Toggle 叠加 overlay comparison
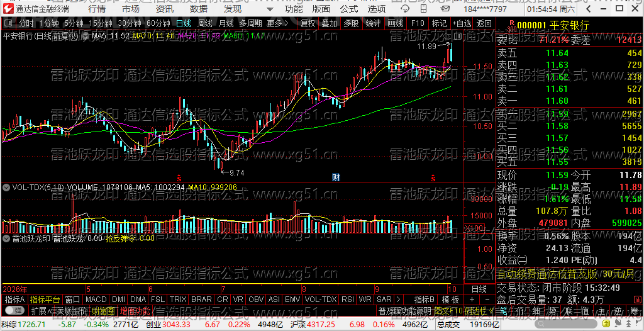Image resolution: width=644 pixels, height=331 pixels. tap(329, 23)
